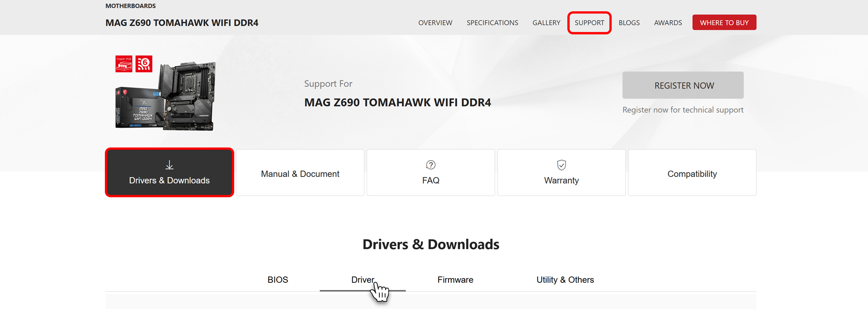Click the red Copper PCB badge icon
Viewport: 868px width, 309px height.
[x=124, y=64]
